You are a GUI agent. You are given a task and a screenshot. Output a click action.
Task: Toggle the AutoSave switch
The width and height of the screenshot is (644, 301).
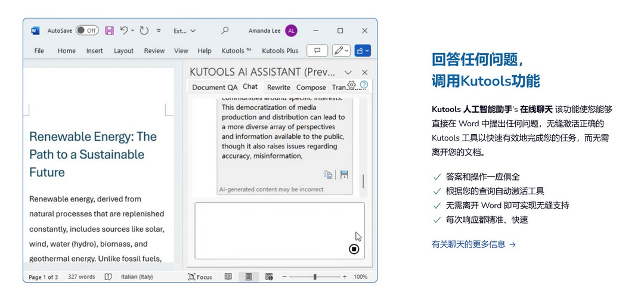pos(87,30)
